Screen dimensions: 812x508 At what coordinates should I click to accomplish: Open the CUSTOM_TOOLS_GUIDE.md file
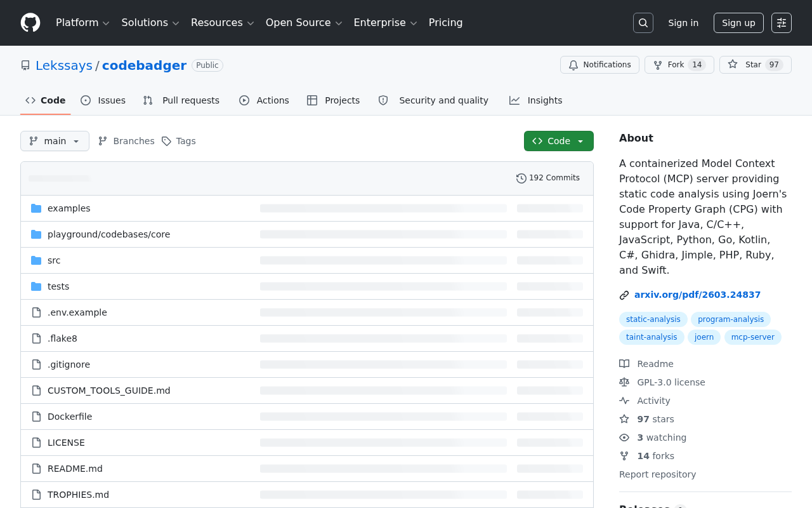[108, 391]
